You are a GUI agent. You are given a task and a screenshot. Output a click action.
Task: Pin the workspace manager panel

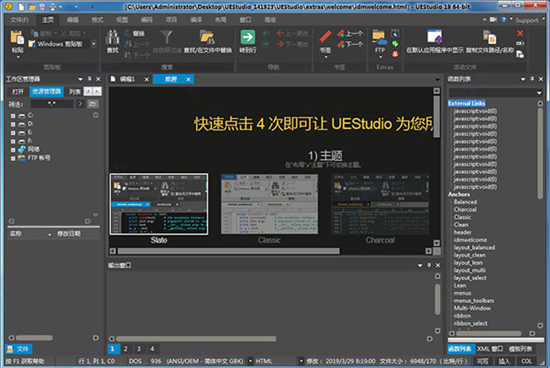[89, 79]
